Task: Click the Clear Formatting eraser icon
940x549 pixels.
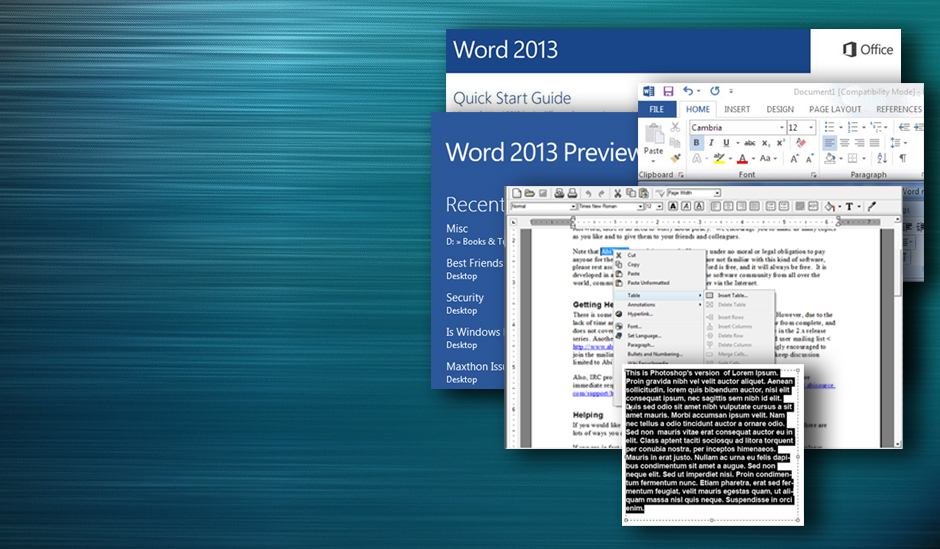Action: (x=800, y=143)
